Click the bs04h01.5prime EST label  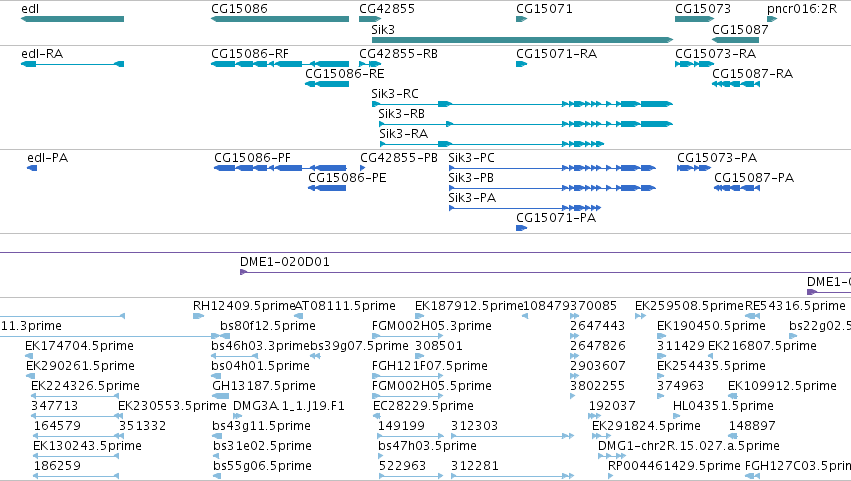261,366
